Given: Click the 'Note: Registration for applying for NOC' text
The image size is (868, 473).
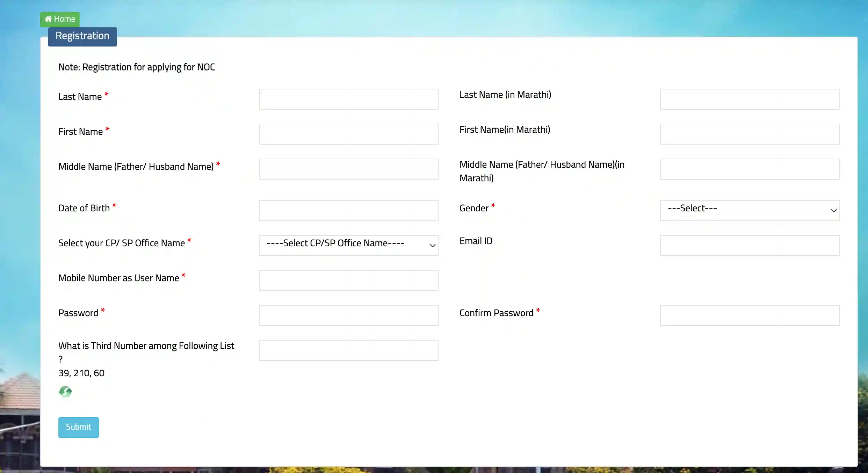Looking at the screenshot, I should click(137, 67).
